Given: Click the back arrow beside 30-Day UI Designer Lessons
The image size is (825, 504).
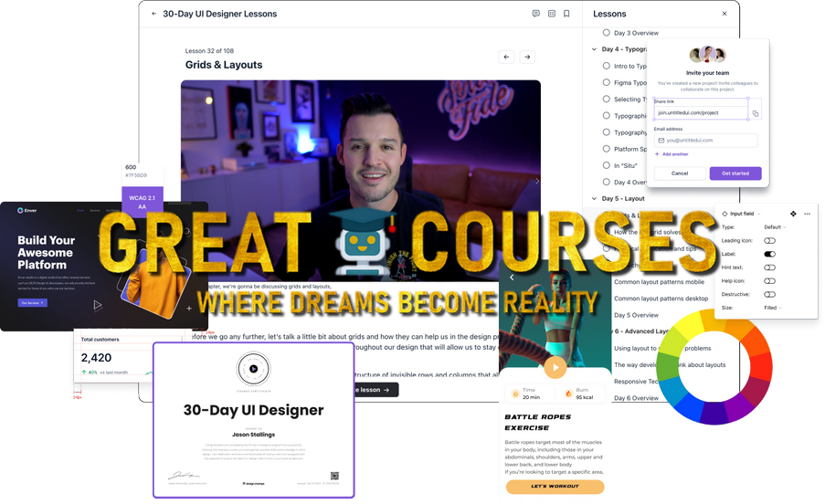Looking at the screenshot, I should click(153, 14).
